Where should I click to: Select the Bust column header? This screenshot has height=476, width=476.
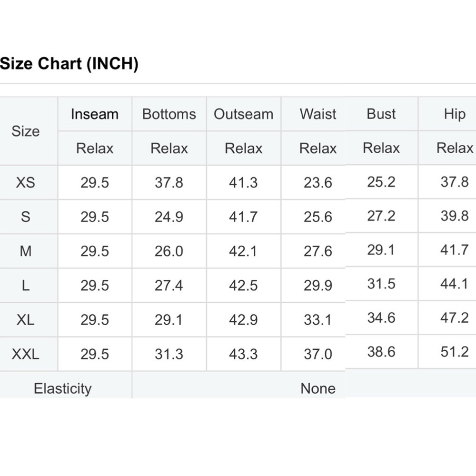(381, 114)
